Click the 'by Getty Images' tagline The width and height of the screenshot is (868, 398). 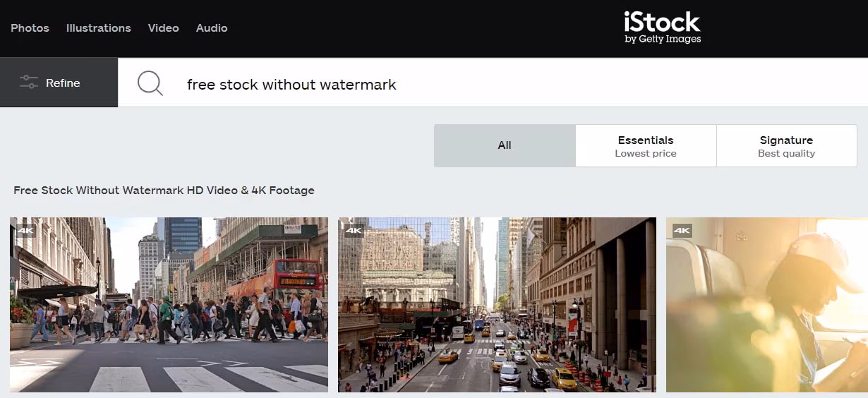(663, 40)
